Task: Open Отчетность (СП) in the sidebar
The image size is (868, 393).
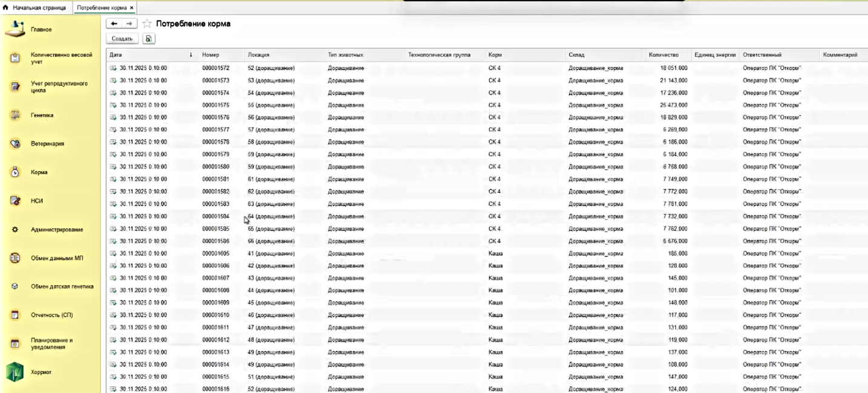Action: (x=51, y=315)
